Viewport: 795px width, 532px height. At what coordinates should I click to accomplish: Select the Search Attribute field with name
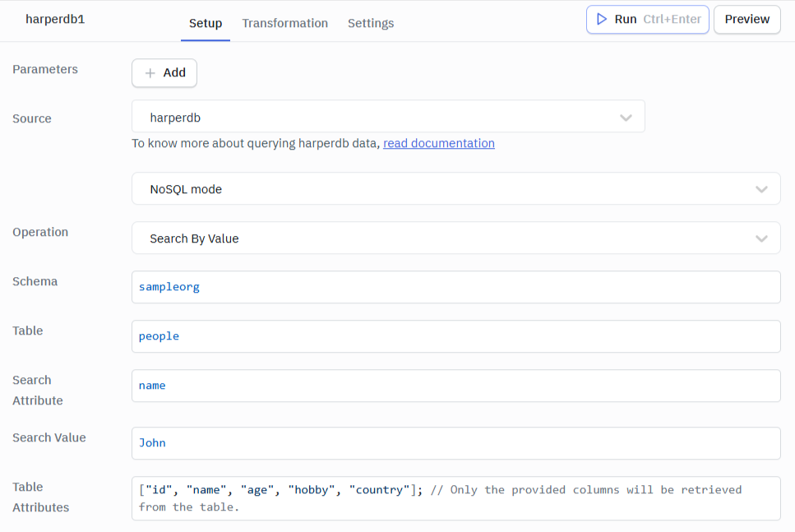click(x=455, y=386)
